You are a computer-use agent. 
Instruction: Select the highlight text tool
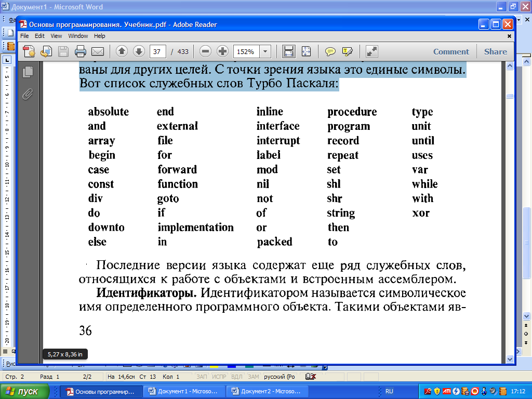[x=348, y=51]
